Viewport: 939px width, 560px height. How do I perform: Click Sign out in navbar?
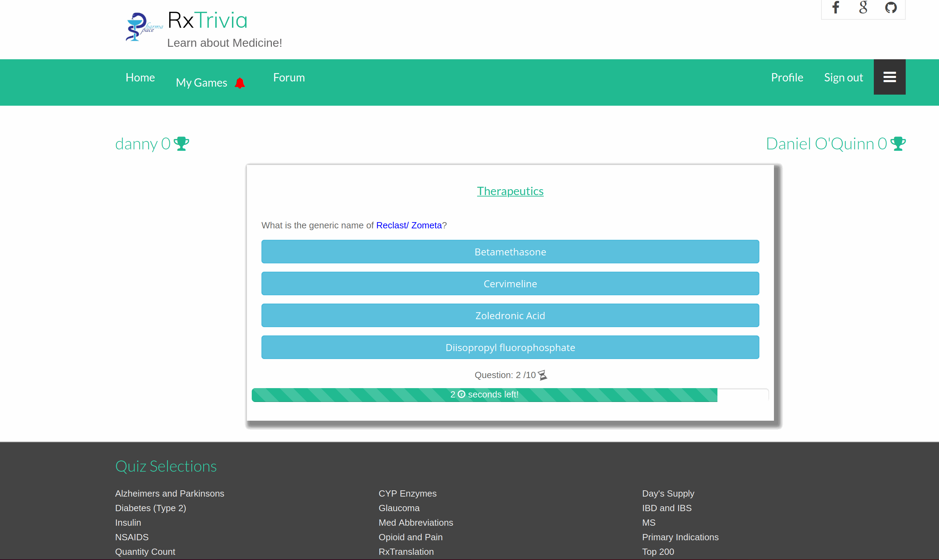coord(843,77)
